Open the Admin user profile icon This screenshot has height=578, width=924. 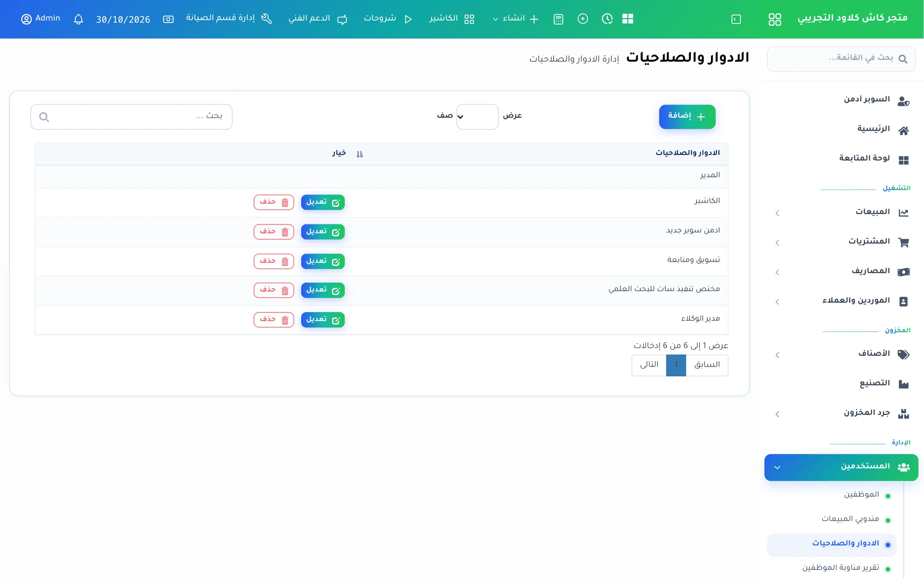point(27,19)
